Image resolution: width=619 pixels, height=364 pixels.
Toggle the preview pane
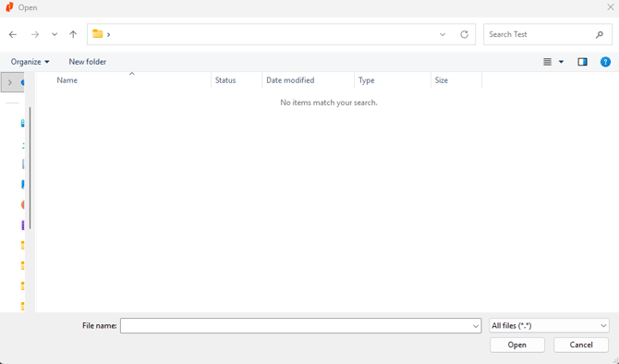point(582,62)
